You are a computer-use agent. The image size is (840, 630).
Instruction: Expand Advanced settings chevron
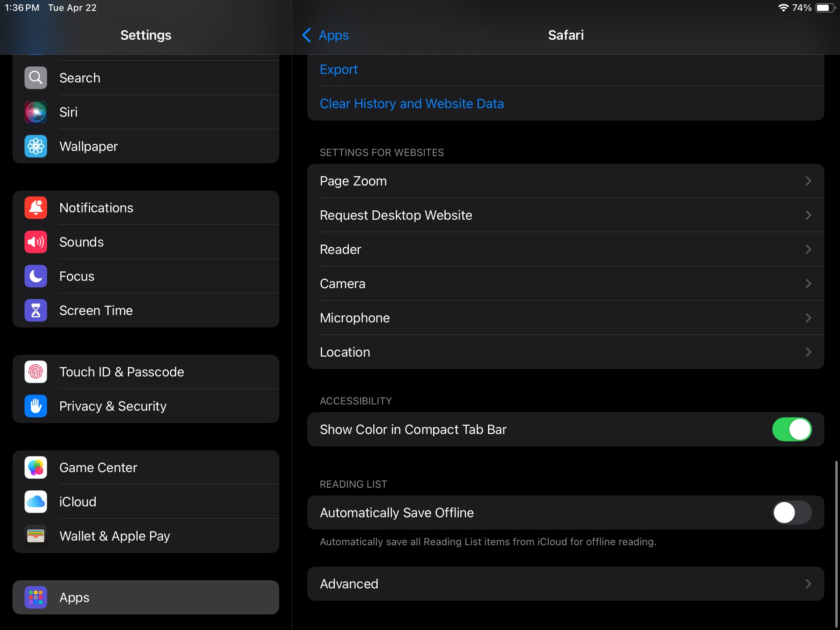[808, 584]
